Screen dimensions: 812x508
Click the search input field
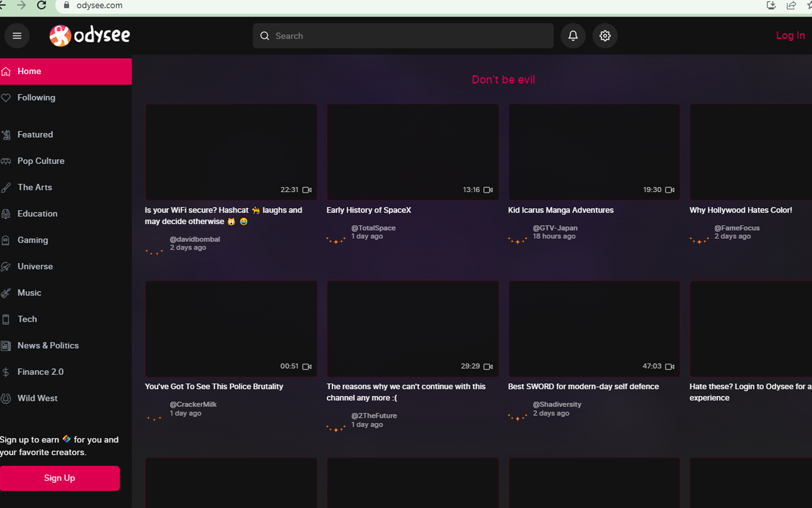403,36
